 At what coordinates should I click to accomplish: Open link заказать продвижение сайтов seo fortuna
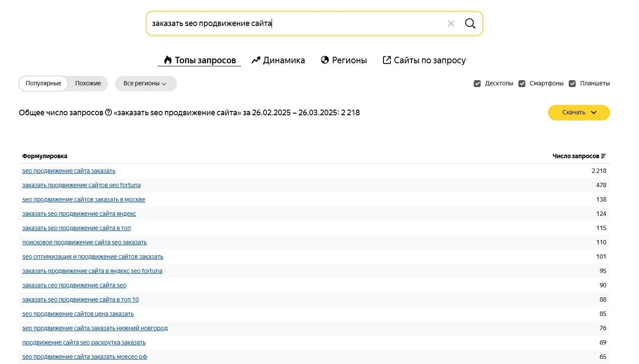(x=82, y=185)
